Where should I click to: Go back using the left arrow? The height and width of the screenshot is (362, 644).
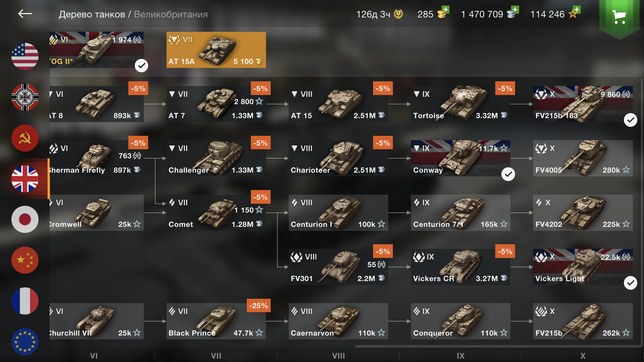[x=25, y=14]
